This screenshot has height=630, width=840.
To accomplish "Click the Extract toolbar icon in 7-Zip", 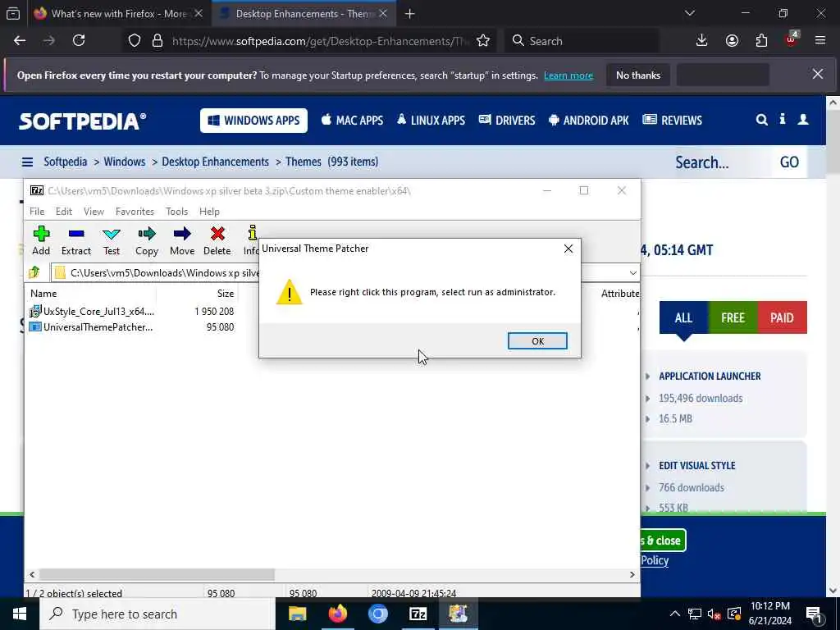I will [76, 240].
